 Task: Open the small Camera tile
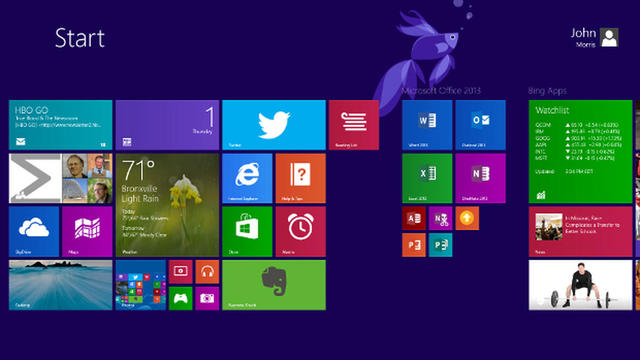[207, 298]
